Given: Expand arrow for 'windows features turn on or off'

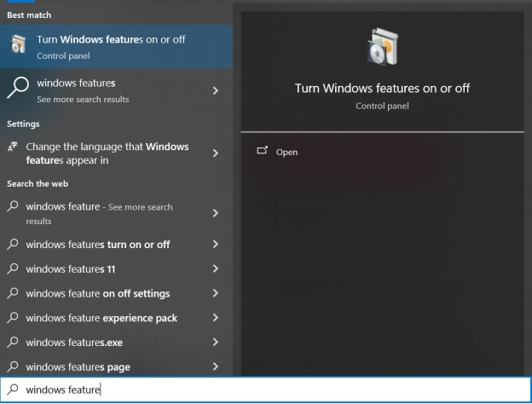Looking at the screenshot, I should click(216, 245).
